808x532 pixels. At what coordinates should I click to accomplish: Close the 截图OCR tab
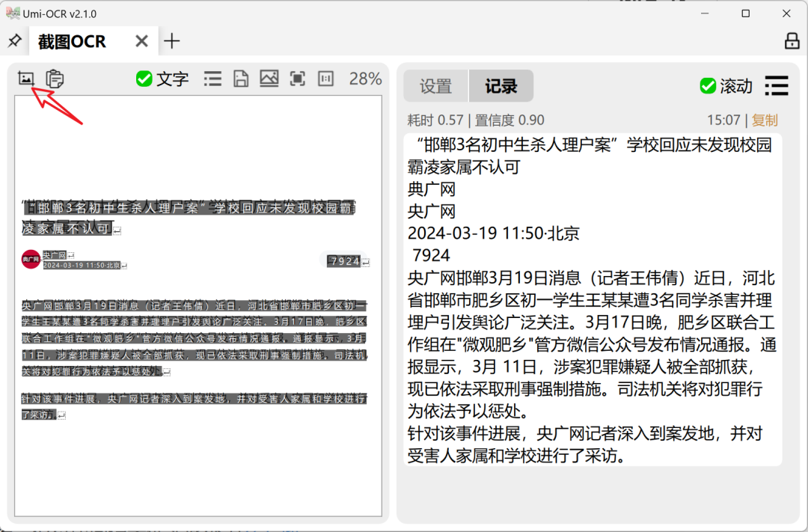point(141,40)
